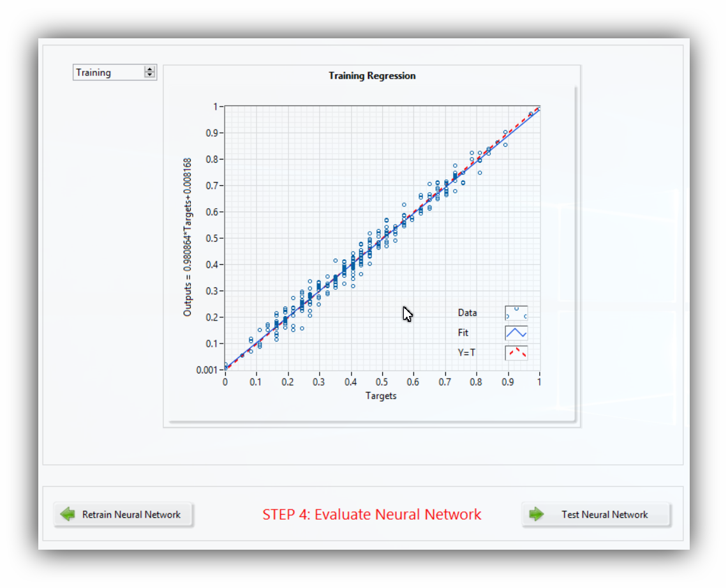Screen dimensions: 728x588
Task: Click the down arrow of the Training selector
Action: (x=150, y=75)
